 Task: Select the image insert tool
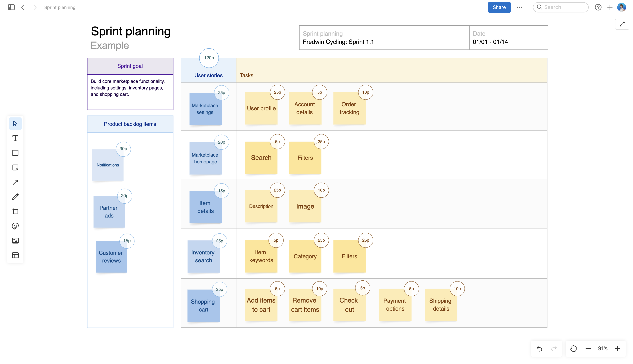tap(15, 241)
